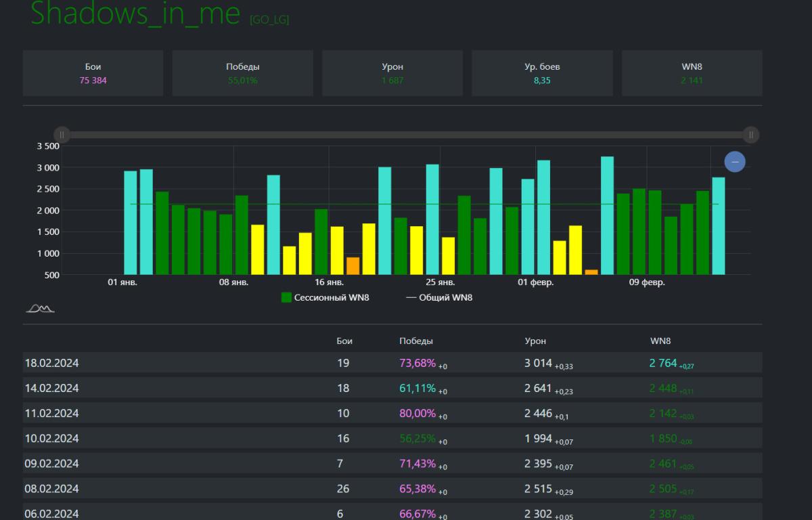
Task: Select the 10.02.2024 session row
Action: click(52, 438)
